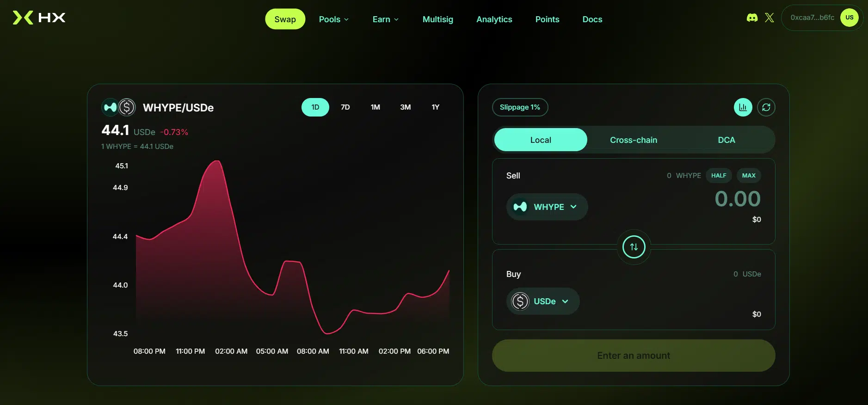Click the US avatar badge

850,18
